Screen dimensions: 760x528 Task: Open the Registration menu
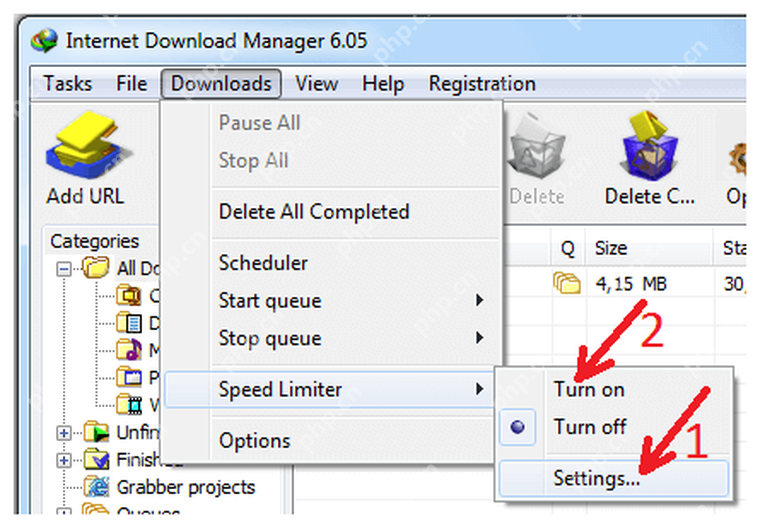pyautogui.click(x=482, y=84)
